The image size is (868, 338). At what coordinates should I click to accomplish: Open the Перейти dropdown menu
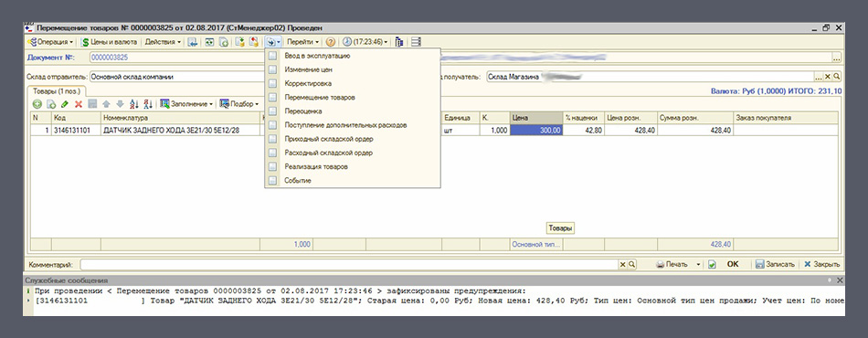[x=302, y=41]
